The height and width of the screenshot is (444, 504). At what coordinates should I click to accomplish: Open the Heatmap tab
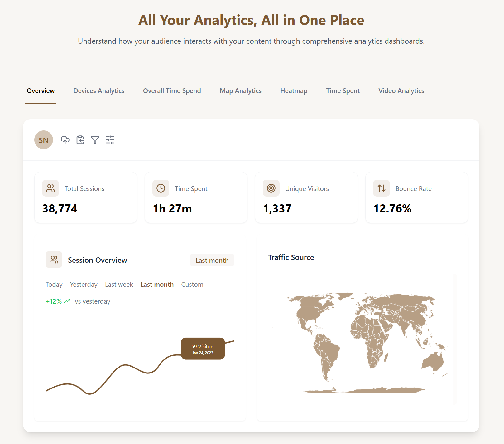coord(294,91)
